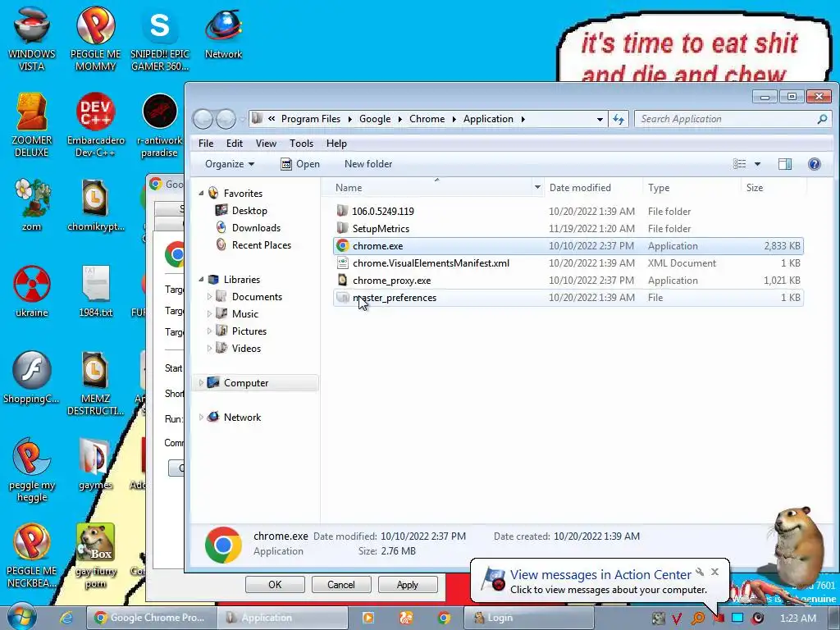Open the Help menu
The image size is (840, 630).
(x=336, y=144)
